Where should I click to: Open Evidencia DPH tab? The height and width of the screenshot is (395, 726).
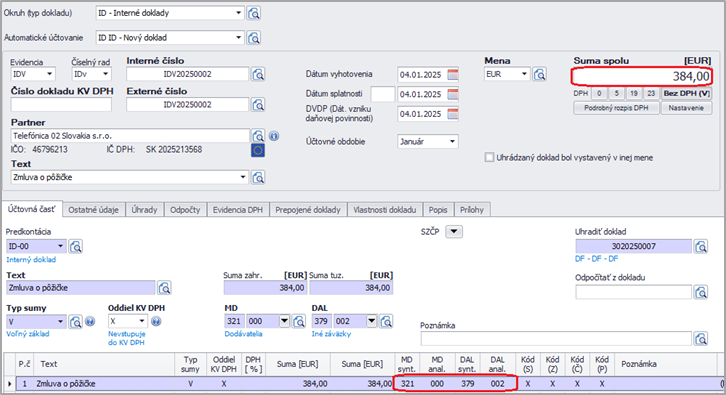[238, 210]
